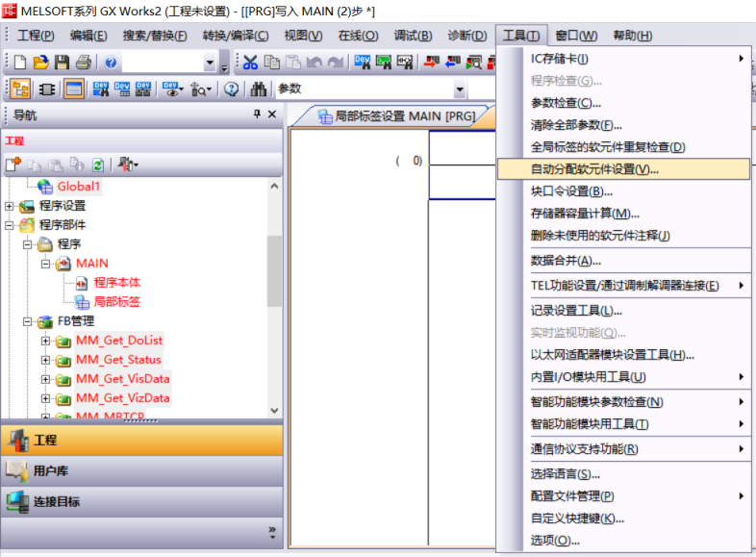Choose 自动分配软元件设置(V) menu entry

623,169
